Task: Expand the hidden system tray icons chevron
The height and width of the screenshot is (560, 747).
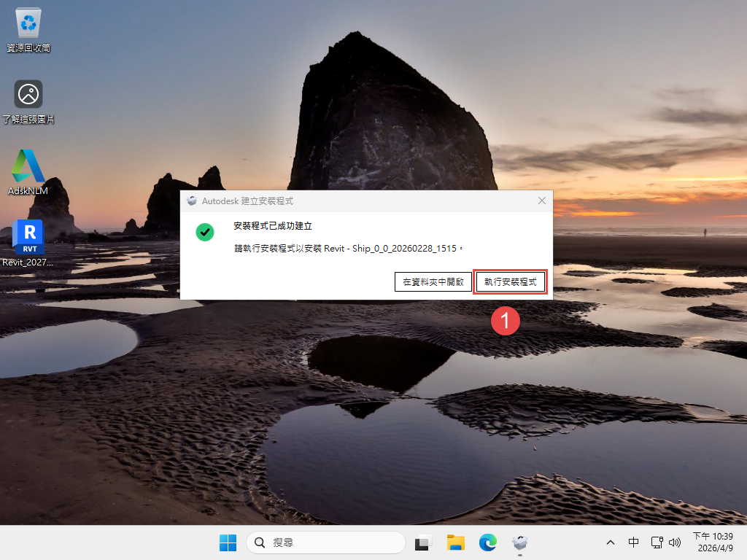Action: [611, 542]
